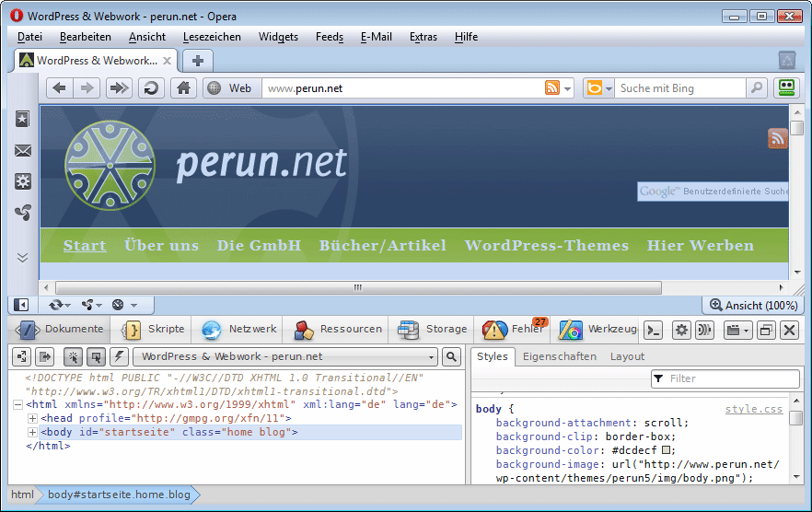
Task: Collapse the html node in DOM tree
Action: (17, 405)
